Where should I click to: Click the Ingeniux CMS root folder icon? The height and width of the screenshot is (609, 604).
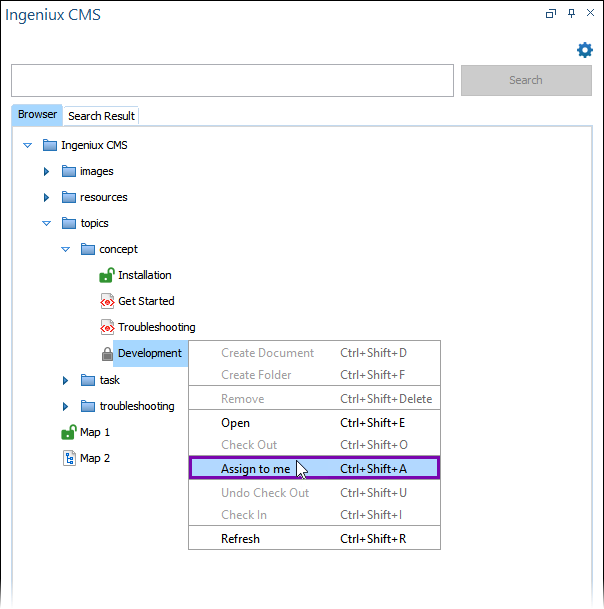point(50,145)
